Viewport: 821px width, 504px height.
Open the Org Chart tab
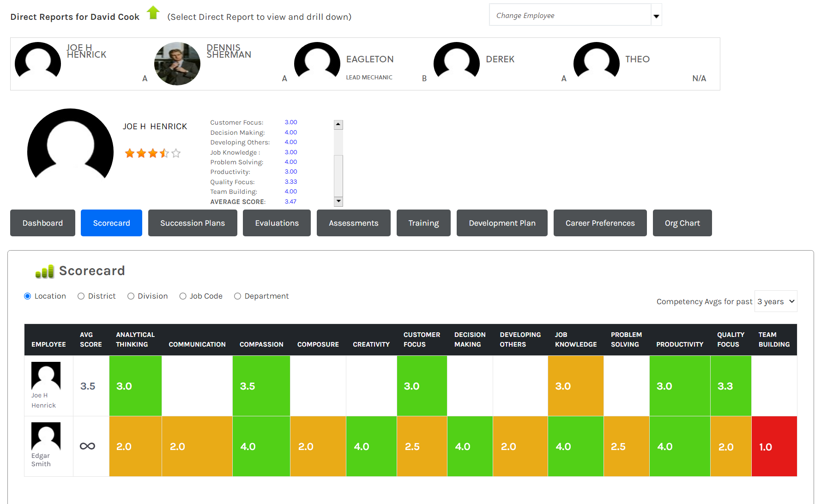(682, 223)
